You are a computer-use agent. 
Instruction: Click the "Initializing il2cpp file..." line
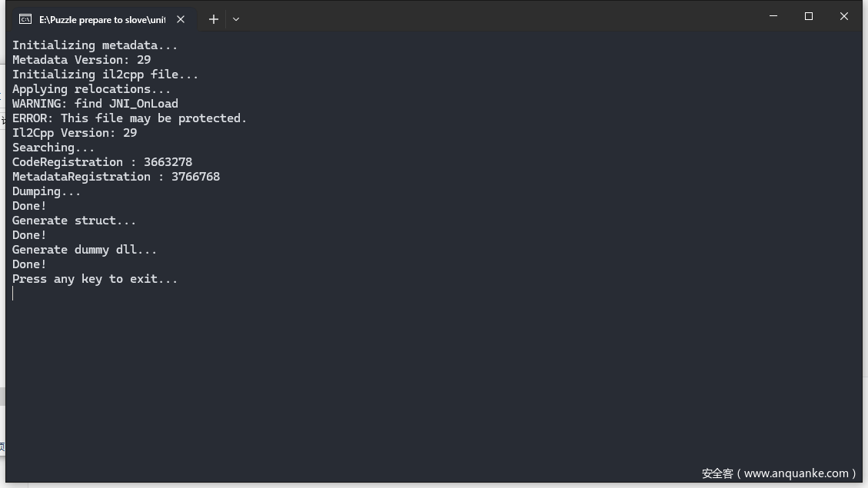click(x=105, y=75)
